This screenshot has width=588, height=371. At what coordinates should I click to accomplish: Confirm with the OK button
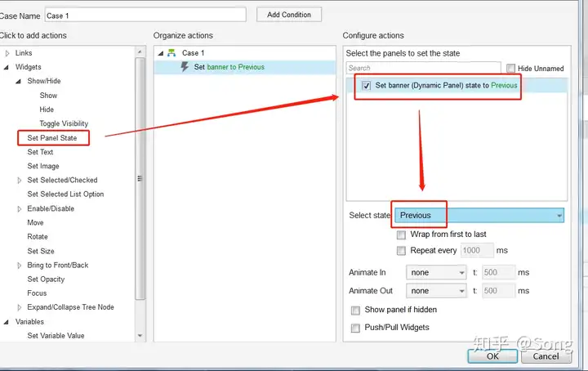pos(492,356)
